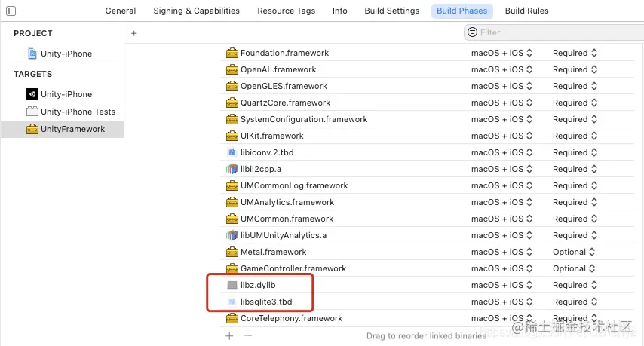Switch to the Info tab
This screenshot has width=644, height=346.
point(339,11)
